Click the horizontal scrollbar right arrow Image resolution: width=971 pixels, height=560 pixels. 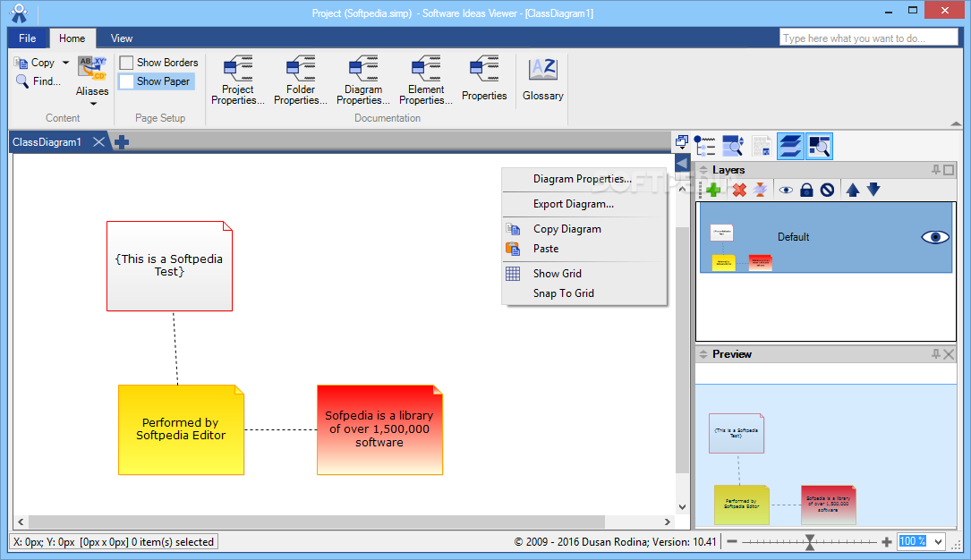pos(667,522)
